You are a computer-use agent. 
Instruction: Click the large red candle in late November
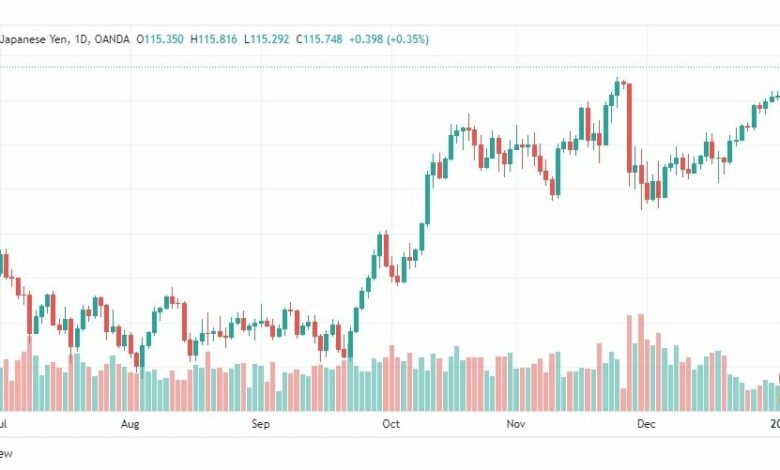pos(629,128)
